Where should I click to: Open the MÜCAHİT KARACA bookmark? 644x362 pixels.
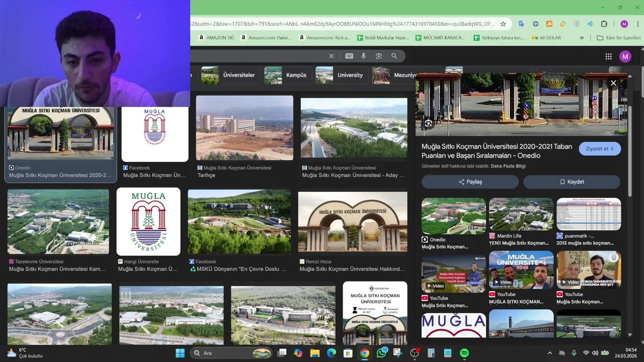coord(440,38)
